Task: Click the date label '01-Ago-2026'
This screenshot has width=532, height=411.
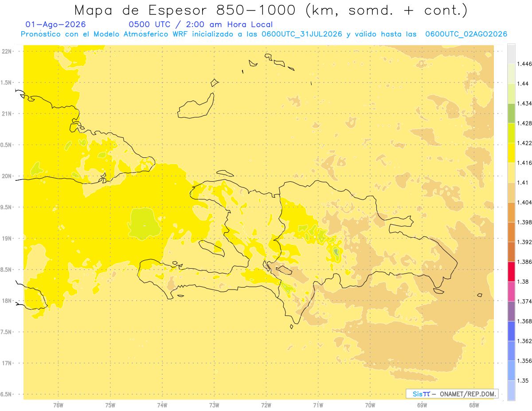Action: pyautogui.click(x=56, y=25)
